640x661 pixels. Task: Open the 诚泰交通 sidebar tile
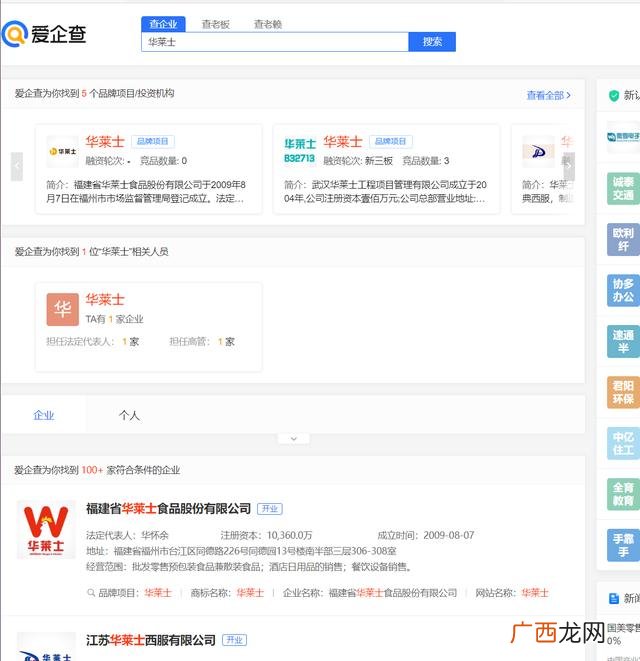[623, 188]
